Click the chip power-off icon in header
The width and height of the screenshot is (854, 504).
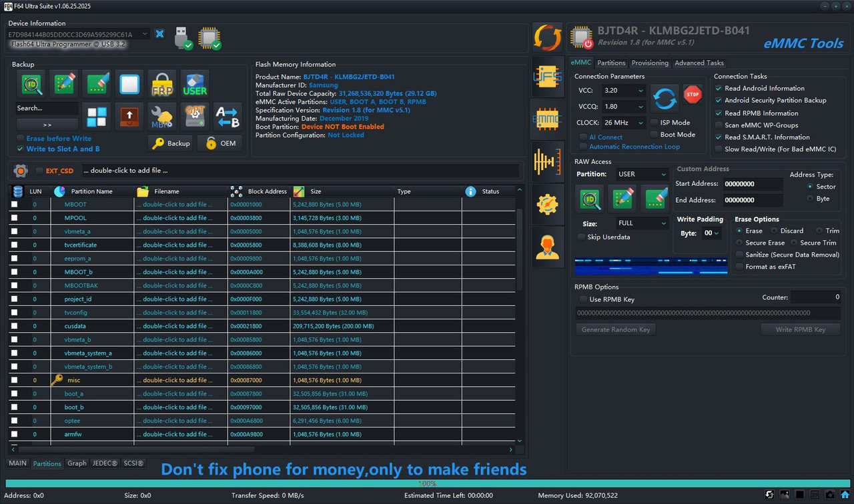click(x=581, y=38)
